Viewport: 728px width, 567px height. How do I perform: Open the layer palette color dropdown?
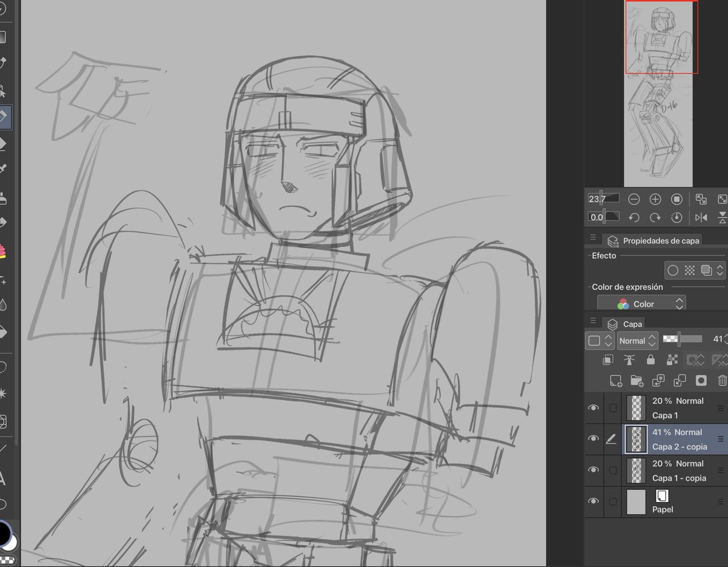click(600, 341)
